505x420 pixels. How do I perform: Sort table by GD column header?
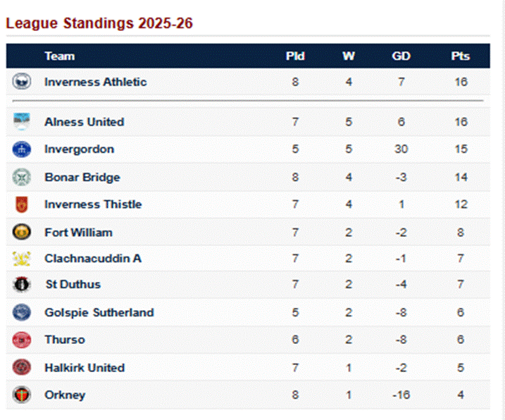401,56
